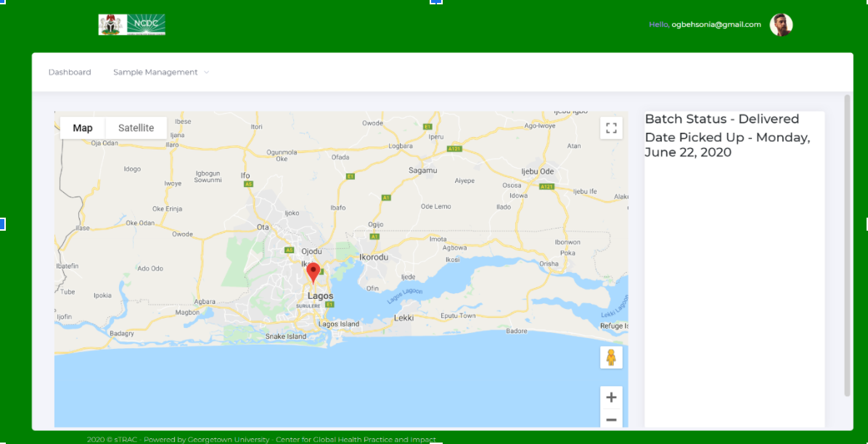The image size is (868, 444).
Task: Switch to Satellite map view
Action: click(136, 128)
